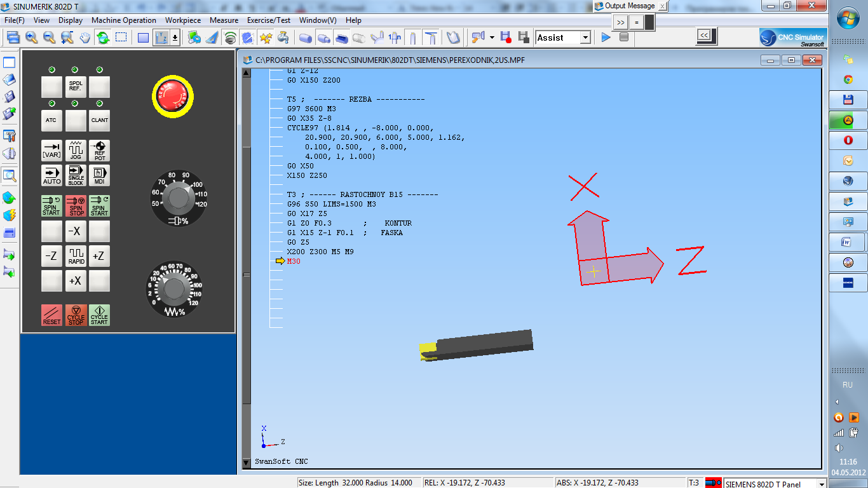Start simulation with the blue play arrow
This screenshot has height=488, width=868.
pyautogui.click(x=606, y=37)
